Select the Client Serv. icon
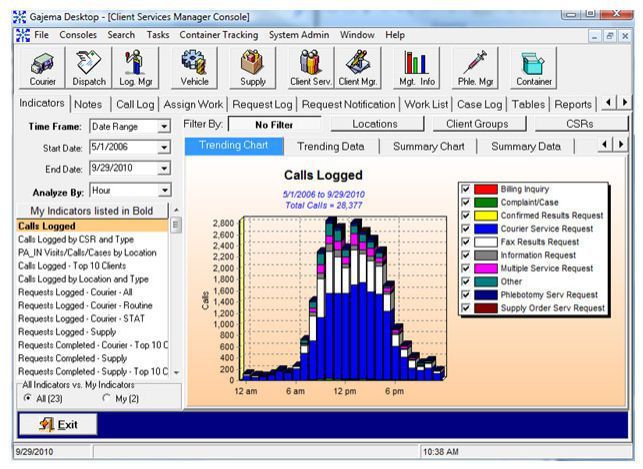643x469 pixels. 310,68
